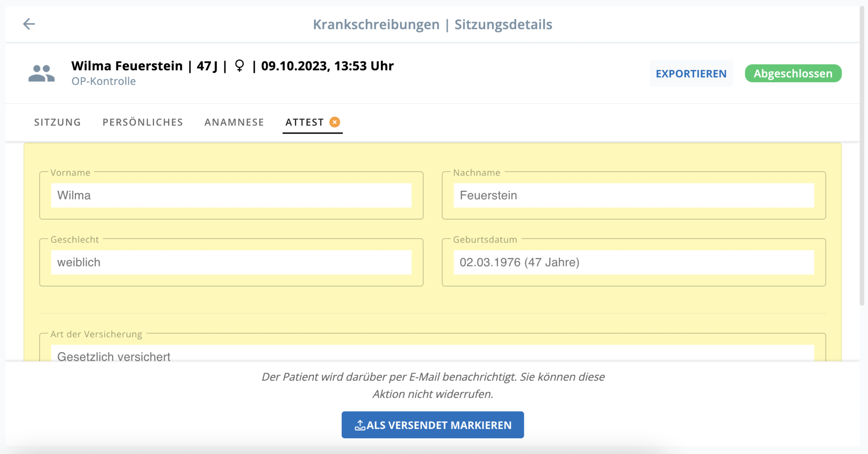Select the Nachname field containing Feuerstein

click(634, 195)
